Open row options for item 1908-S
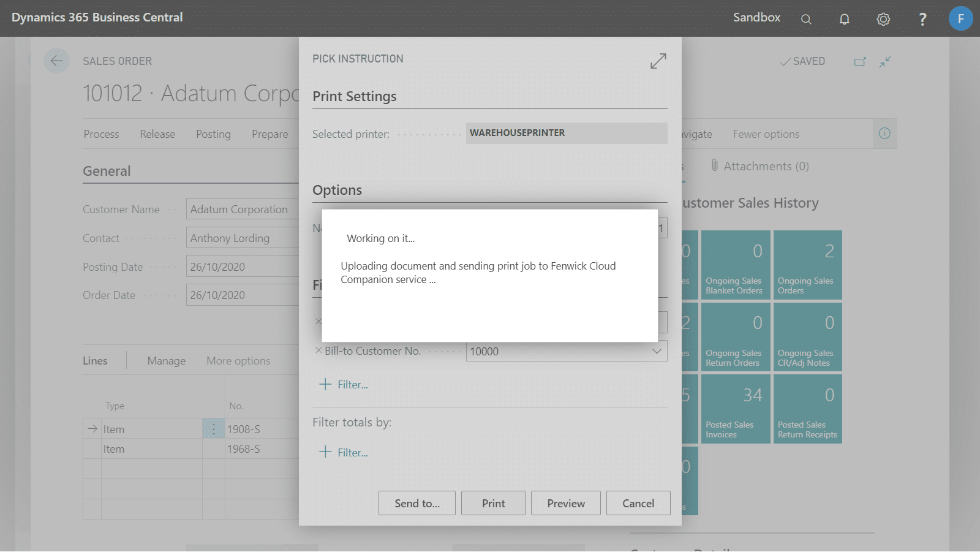The width and height of the screenshot is (980, 552). click(x=214, y=429)
